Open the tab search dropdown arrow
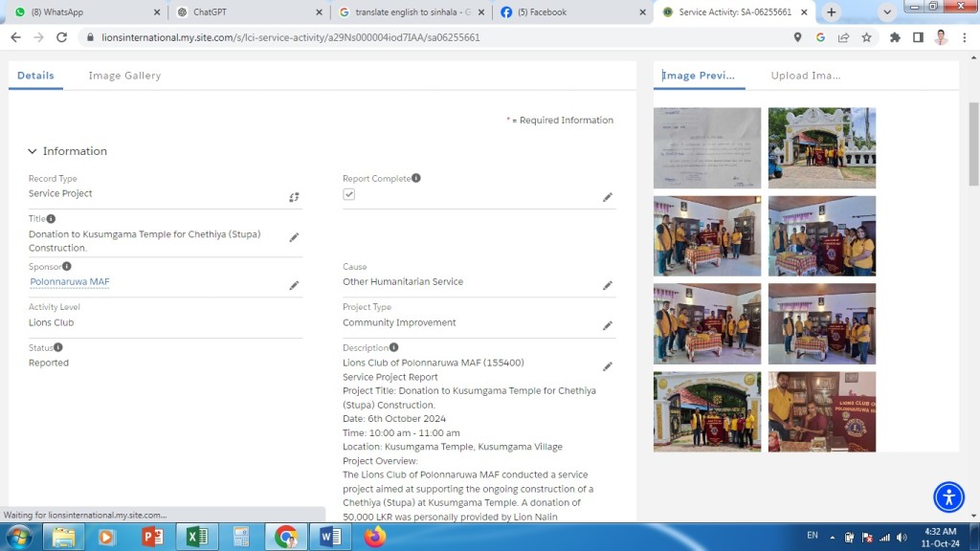The image size is (980, 551). (x=887, y=11)
